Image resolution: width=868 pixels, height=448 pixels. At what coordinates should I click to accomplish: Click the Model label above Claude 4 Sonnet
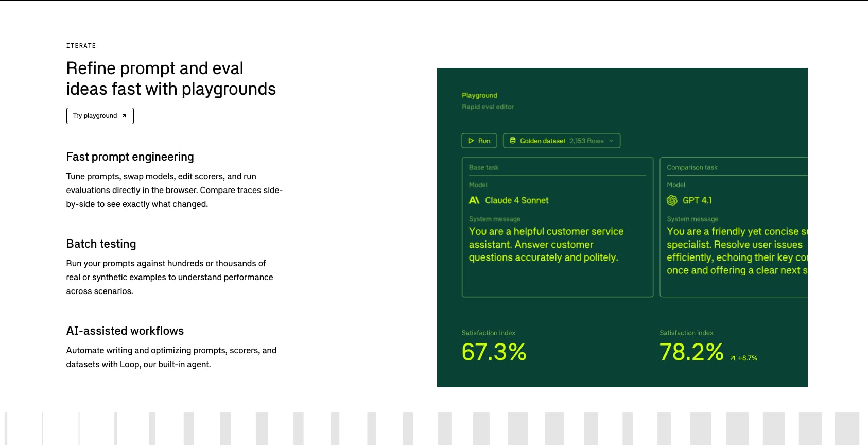[478, 185]
